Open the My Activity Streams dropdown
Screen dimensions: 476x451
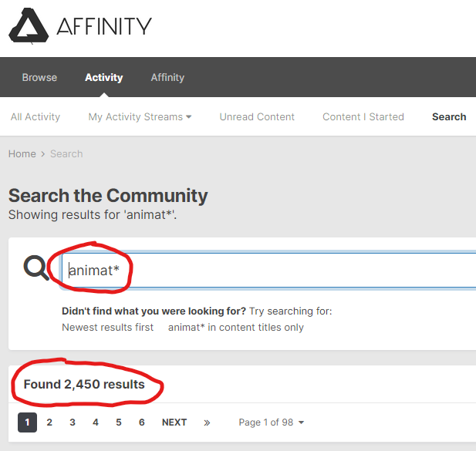pyautogui.click(x=140, y=116)
